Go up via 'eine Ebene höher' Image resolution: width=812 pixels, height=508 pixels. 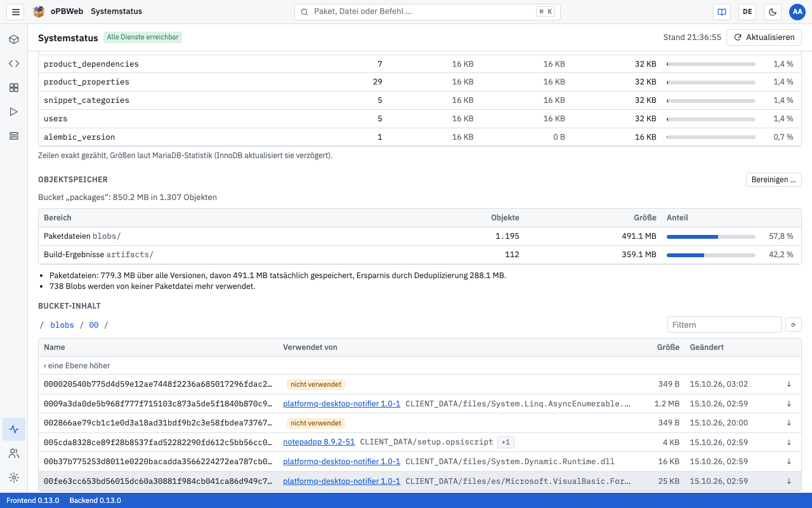click(77, 365)
